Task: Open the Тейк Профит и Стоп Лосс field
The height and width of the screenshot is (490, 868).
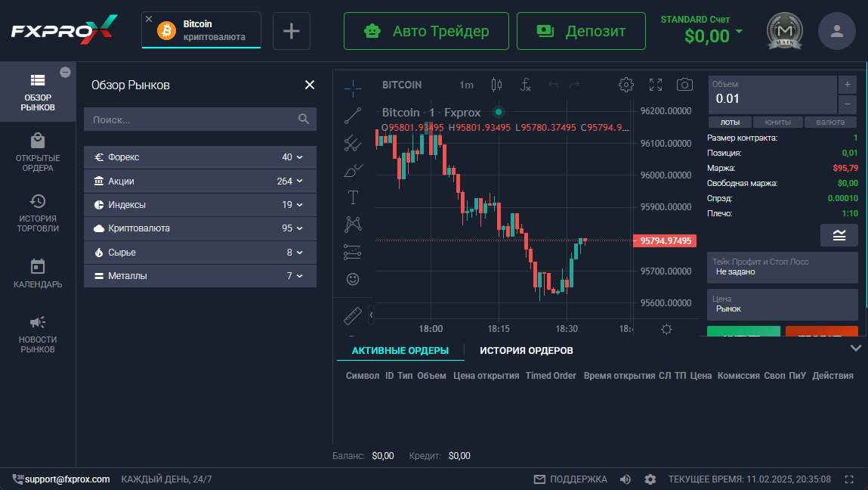Action: coord(782,267)
